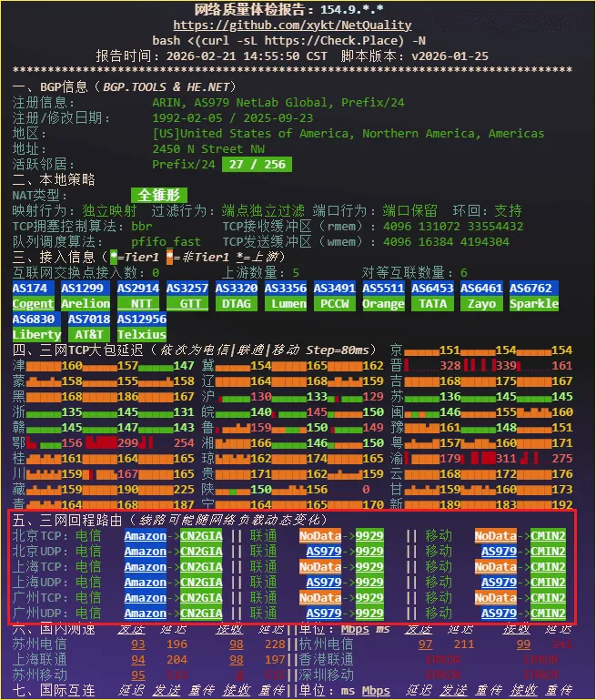Image resolution: width=596 pixels, height=700 pixels.
Task: Click the AS5511 Orange badge
Action: [384, 296]
